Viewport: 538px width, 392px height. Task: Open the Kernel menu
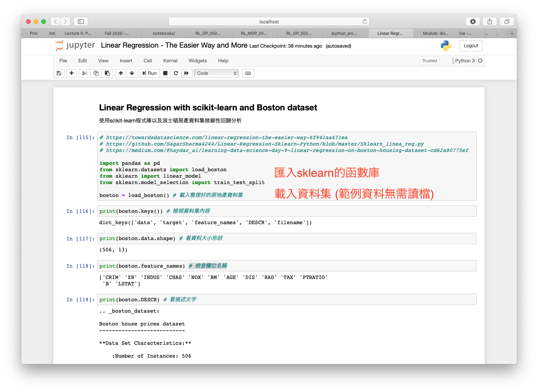170,61
